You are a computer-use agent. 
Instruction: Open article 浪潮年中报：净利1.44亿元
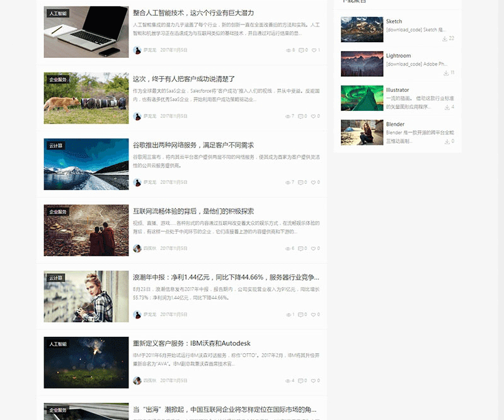[226, 277]
